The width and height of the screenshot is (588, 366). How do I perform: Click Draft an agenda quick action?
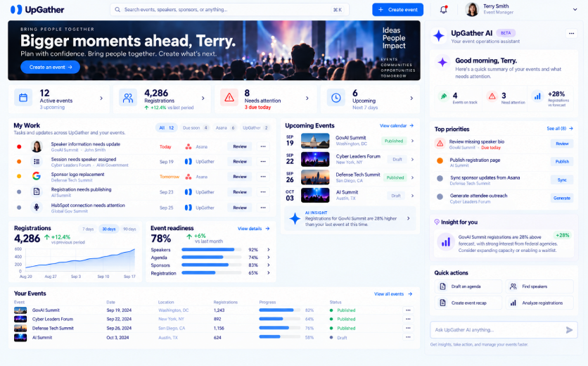468,286
